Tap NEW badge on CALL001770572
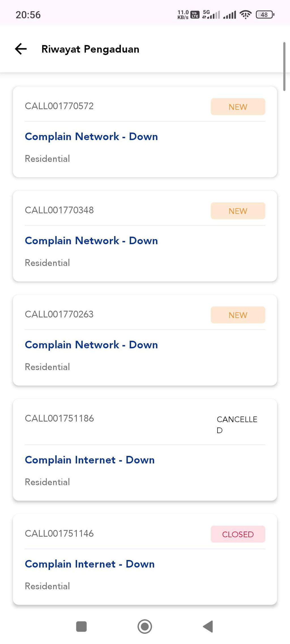 pyautogui.click(x=238, y=107)
